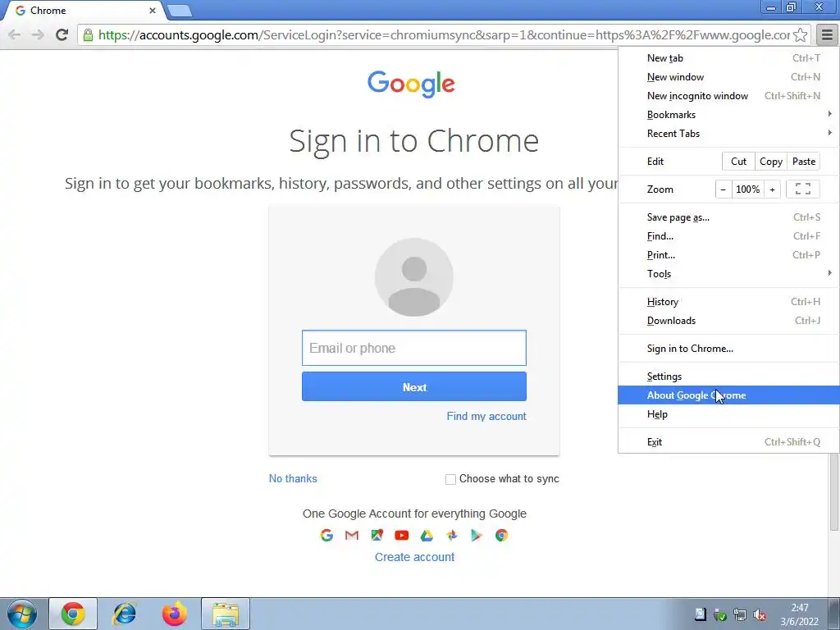Screen dimensions: 840x630
Task: Open Downloads from the menu
Action: 728,321
